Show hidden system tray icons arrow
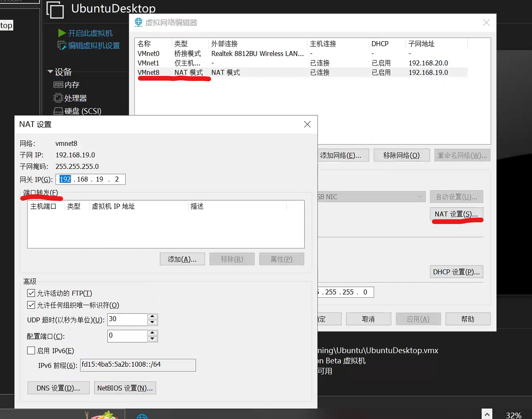The image size is (532, 419). [487, 414]
